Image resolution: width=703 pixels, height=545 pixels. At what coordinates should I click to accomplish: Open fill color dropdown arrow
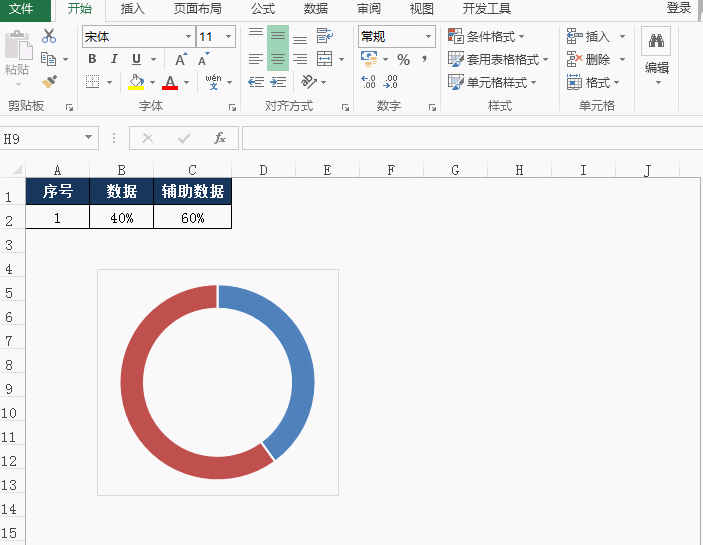click(152, 82)
